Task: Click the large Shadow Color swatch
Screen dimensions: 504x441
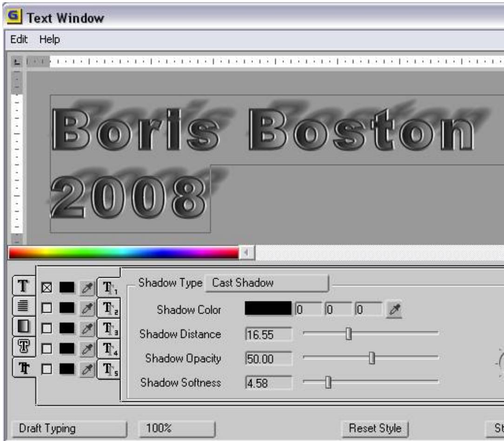Action: [268, 308]
